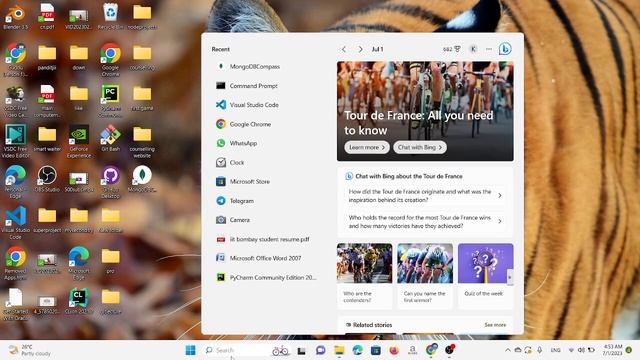Open File Explorer from the taskbar
Image resolution: width=640 pixels, height=360 pixels.
click(339, 350)
